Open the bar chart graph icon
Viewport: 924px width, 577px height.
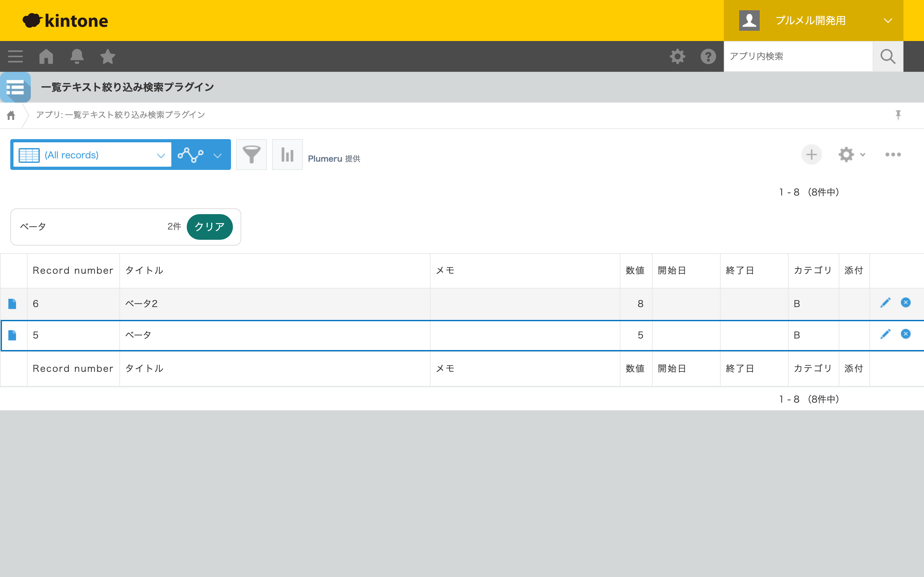(287, 155)
